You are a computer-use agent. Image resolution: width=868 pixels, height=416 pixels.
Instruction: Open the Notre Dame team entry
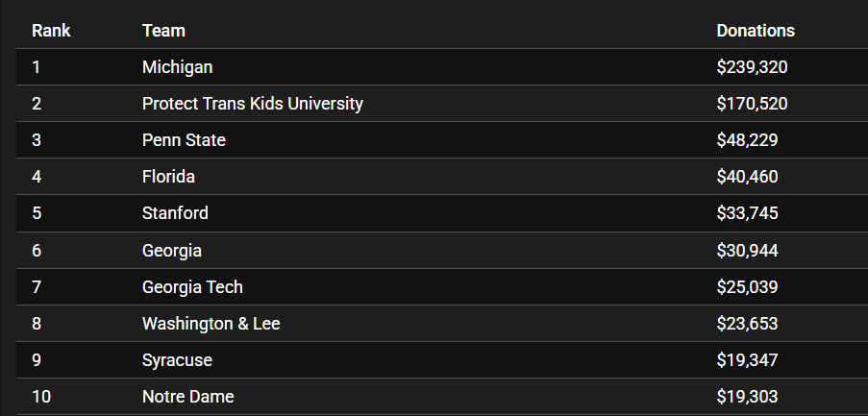pyautogui.click(x=187, y=397)
